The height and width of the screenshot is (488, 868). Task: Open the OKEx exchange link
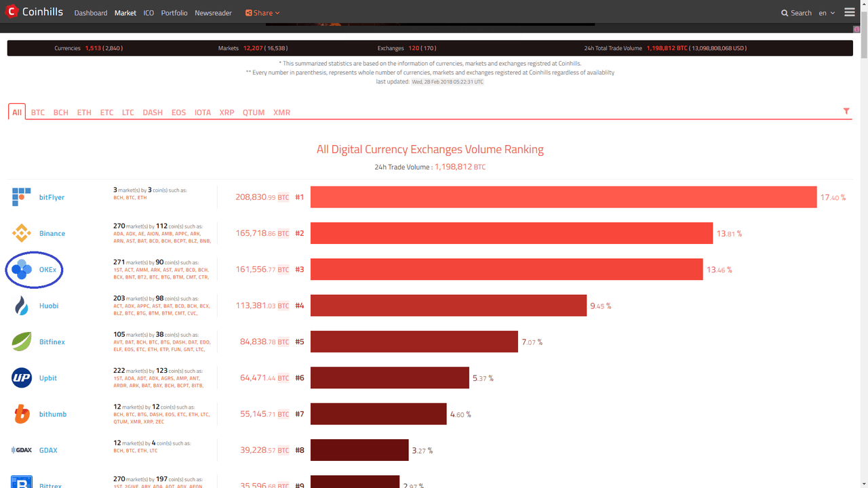(x=47, y=270)
